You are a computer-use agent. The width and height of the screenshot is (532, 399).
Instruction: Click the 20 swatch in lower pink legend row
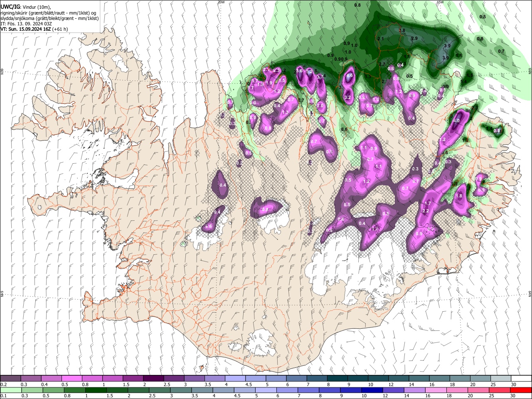coord(478,390)
